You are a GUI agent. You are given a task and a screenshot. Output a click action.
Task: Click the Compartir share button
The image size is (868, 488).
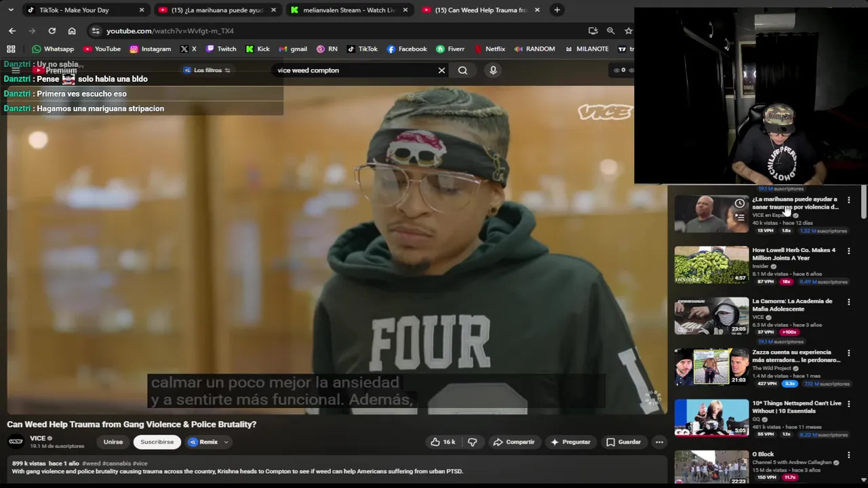tap(513, 442)
